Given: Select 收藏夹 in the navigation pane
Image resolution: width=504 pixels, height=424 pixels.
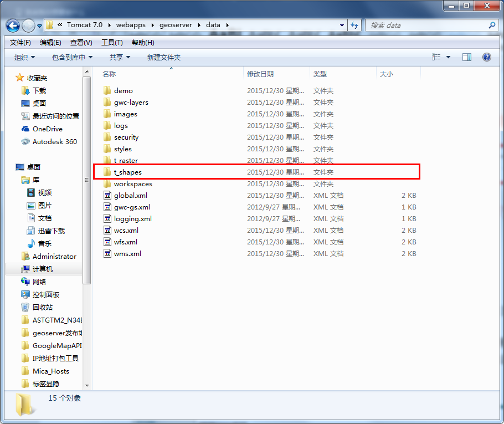Looking at the screenshot, I should 37,78.
